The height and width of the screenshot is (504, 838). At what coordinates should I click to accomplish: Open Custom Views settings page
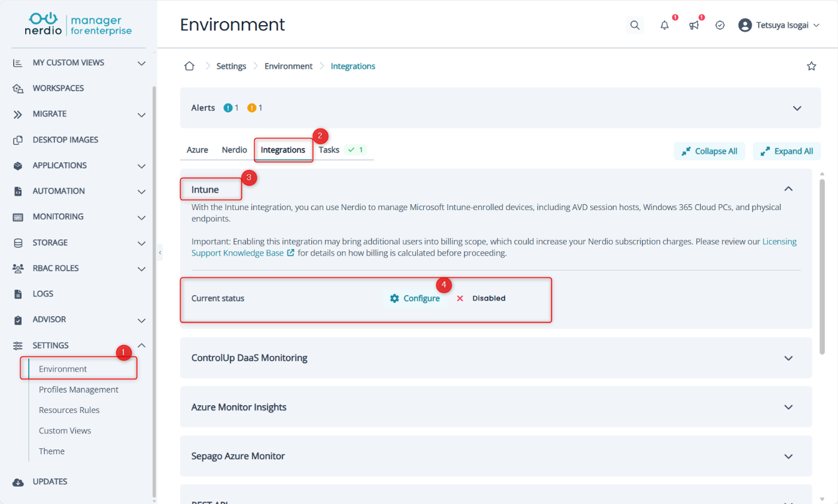click(65, 431)
